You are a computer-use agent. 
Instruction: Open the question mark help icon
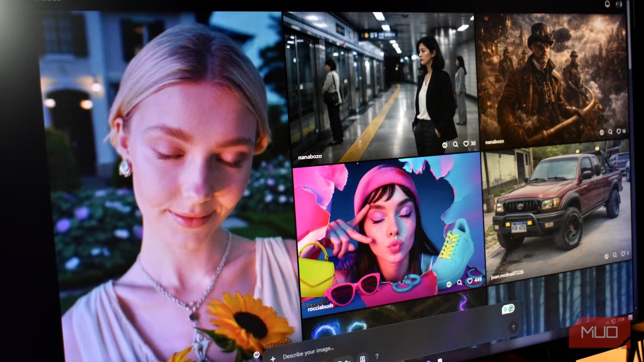click(377, 356)
